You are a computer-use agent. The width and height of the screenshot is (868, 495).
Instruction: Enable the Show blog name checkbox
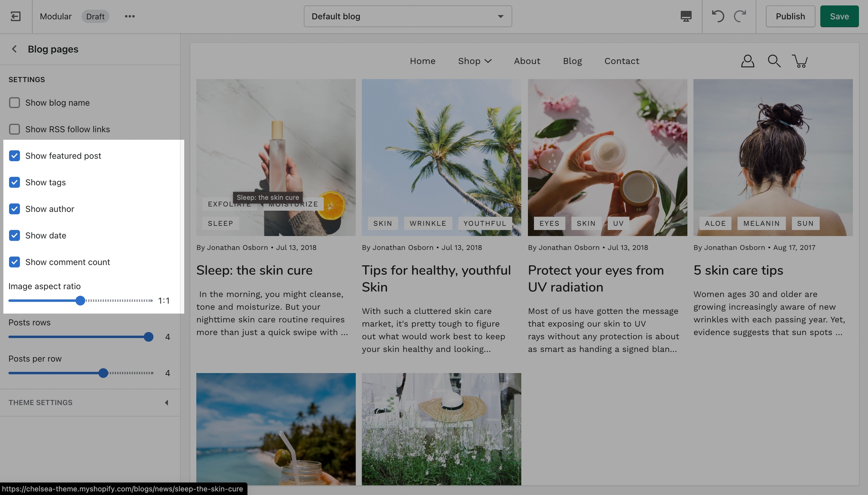point(14,102)
